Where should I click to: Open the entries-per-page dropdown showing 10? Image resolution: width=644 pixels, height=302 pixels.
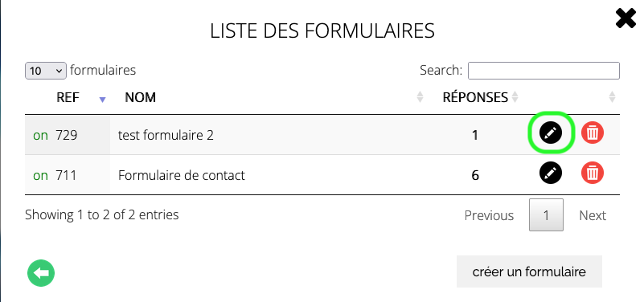pos(46,71)
